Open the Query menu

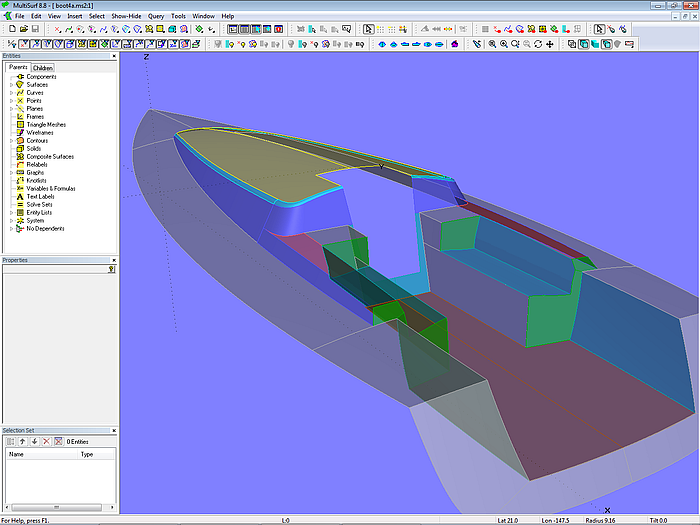(156, 16)
